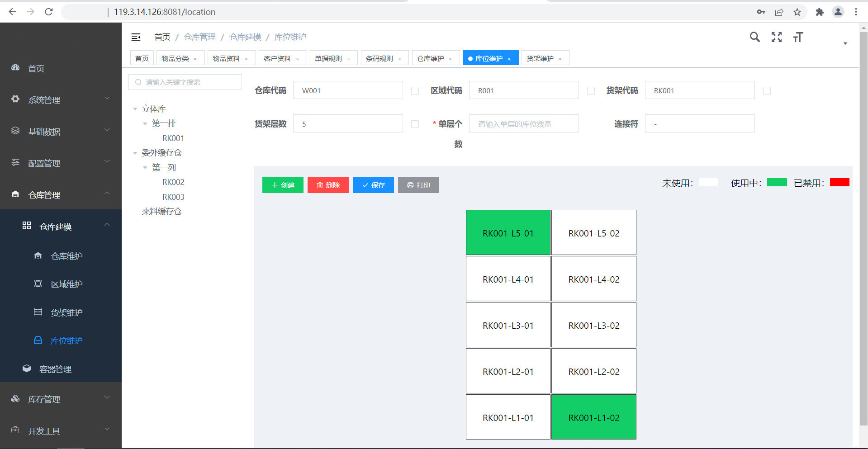Select the RK001-L3-01 location cell

point(508,325)
